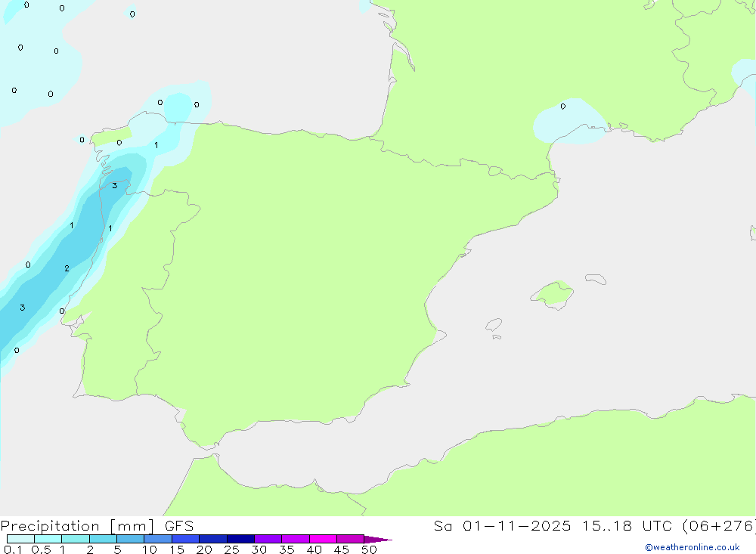Select the 45–50 mm legend color swatch

click(x=350, y=539)
